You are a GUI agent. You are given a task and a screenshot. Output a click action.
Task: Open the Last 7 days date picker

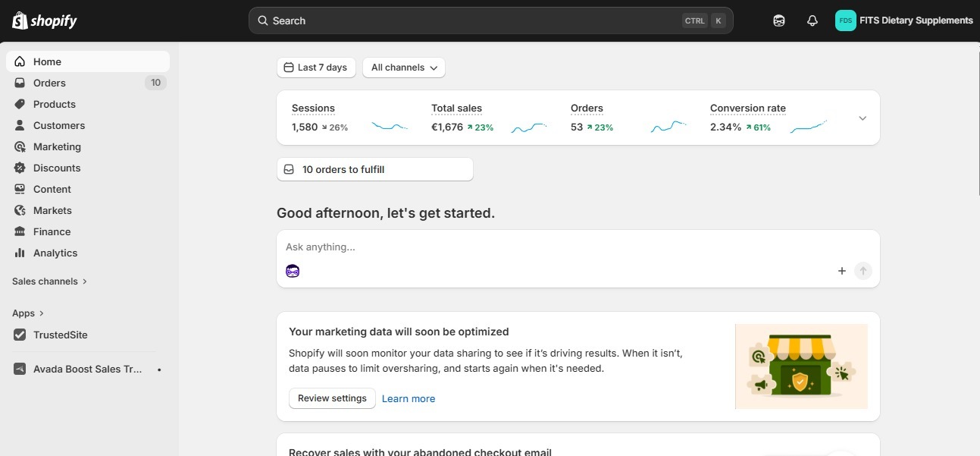(x=316, y=68)
